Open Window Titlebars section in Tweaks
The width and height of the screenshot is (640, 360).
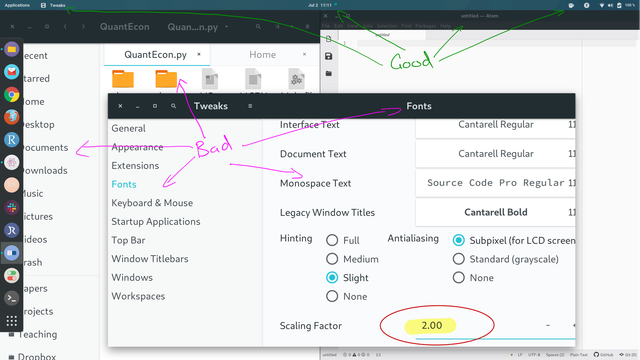[150, 259]
